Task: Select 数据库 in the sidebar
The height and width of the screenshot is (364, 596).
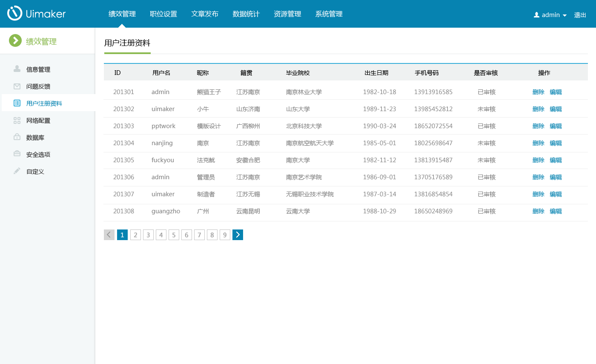Action: 35,138
